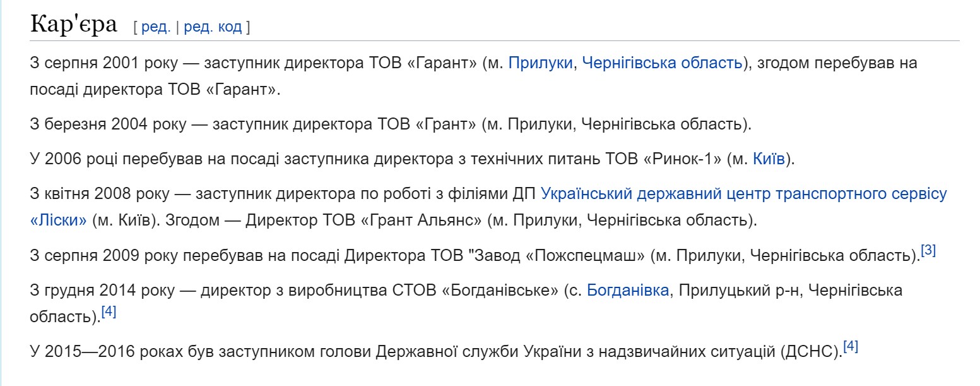Image resolution: width=980 pixels, height=386 pixels.
Task: Click footnote [4] after "(ДСНС)"
Action: [x=851, y=347]
